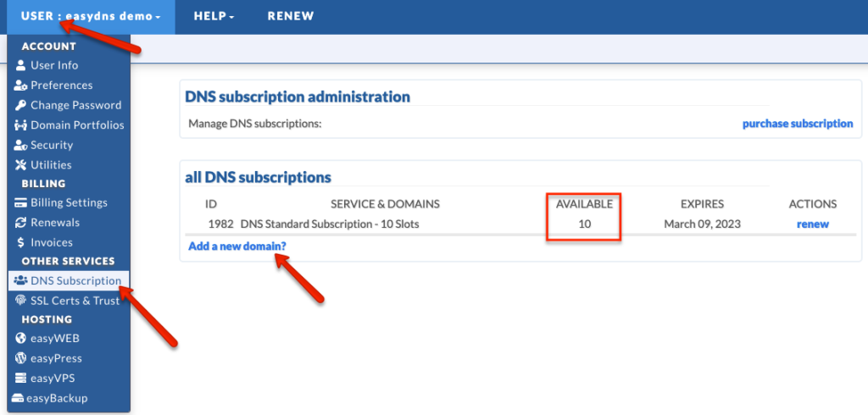Viewport: 868px width, 415px height.
Task: Click the SSL Certs fingerprint icon
Action: pos(20,301)
